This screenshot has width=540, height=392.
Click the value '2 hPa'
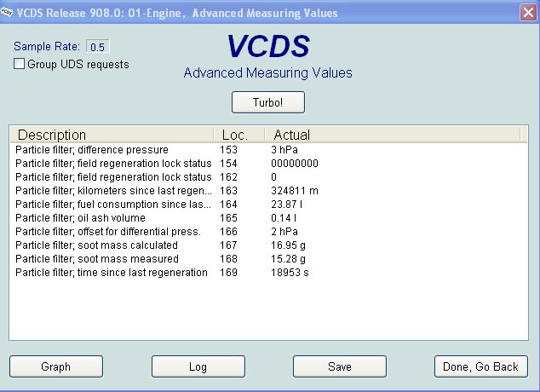[x=284, y=232]
